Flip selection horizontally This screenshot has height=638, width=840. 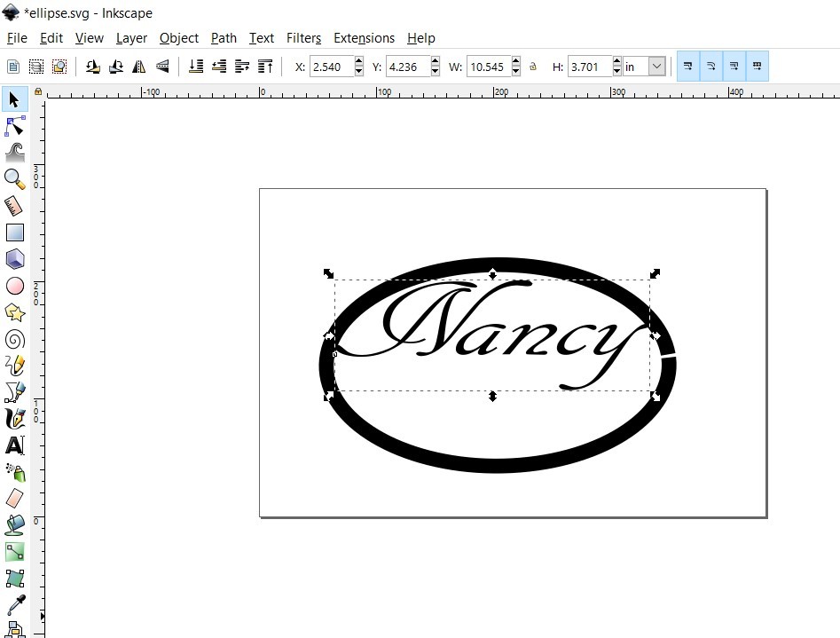138,67
